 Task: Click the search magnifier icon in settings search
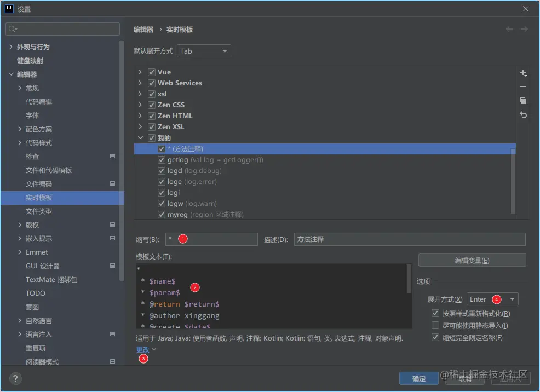tap(13, 29)
